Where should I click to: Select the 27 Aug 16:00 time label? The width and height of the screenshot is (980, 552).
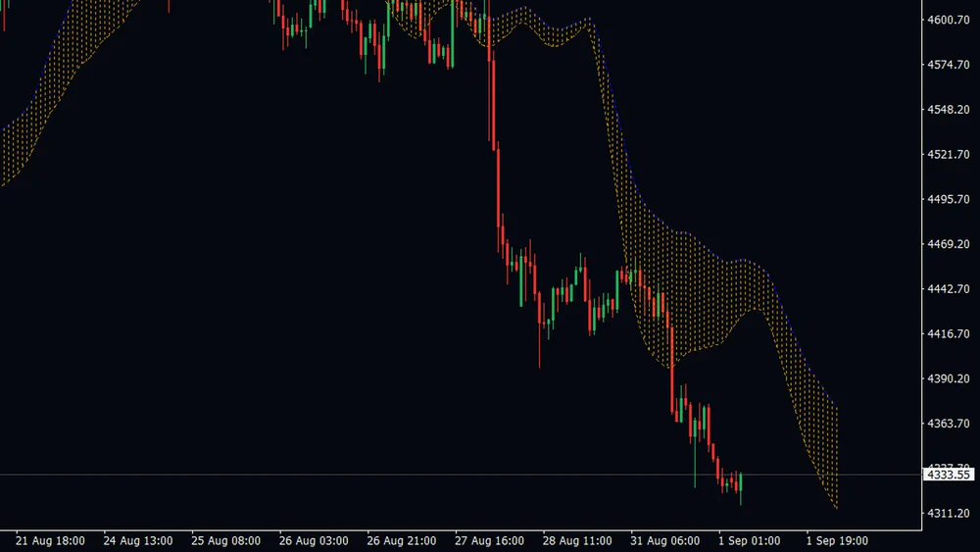tap(489, 541)
